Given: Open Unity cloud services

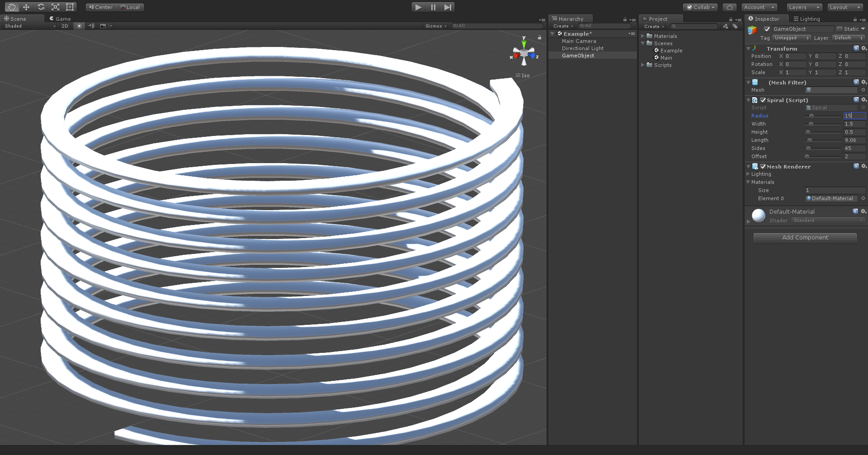Looking at the screenshot, I should pyautogui.click(x=729, y=7).
